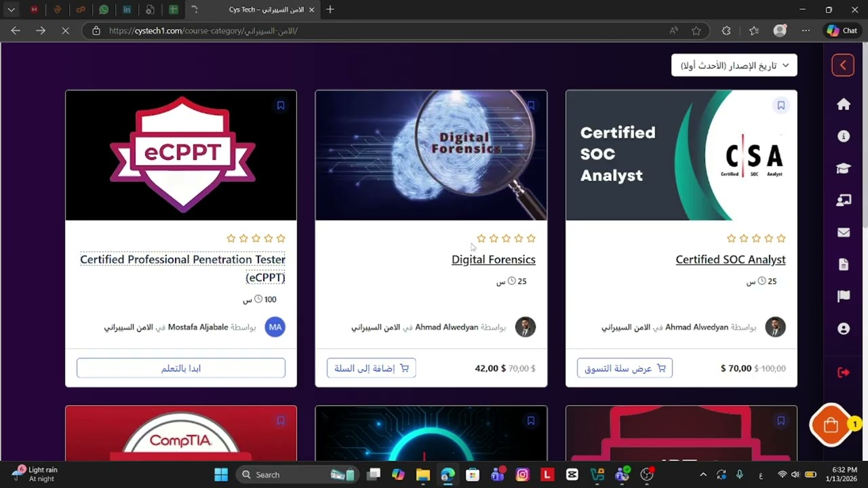Open the Copilot Chat button
The width and height of the screenshot is (868, 488).
(842, 30)
